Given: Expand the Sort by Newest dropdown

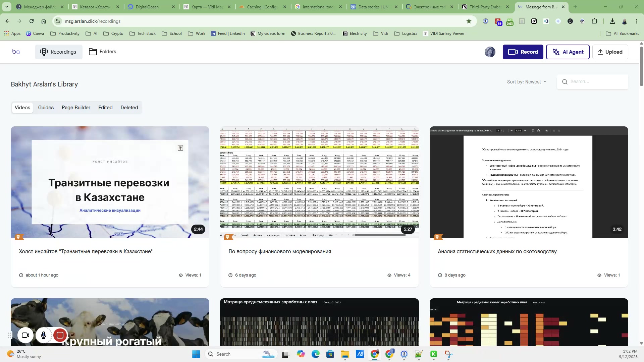Looking at the screenshot, I should pos(527,82).
